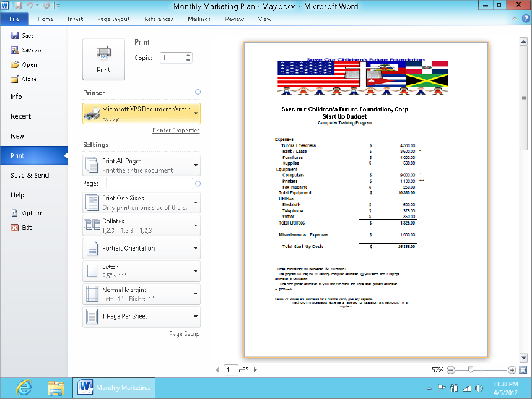Click the preview scrollbar up arrow
The height and width of the screenshot is (399, 532).
click(523, 41)
